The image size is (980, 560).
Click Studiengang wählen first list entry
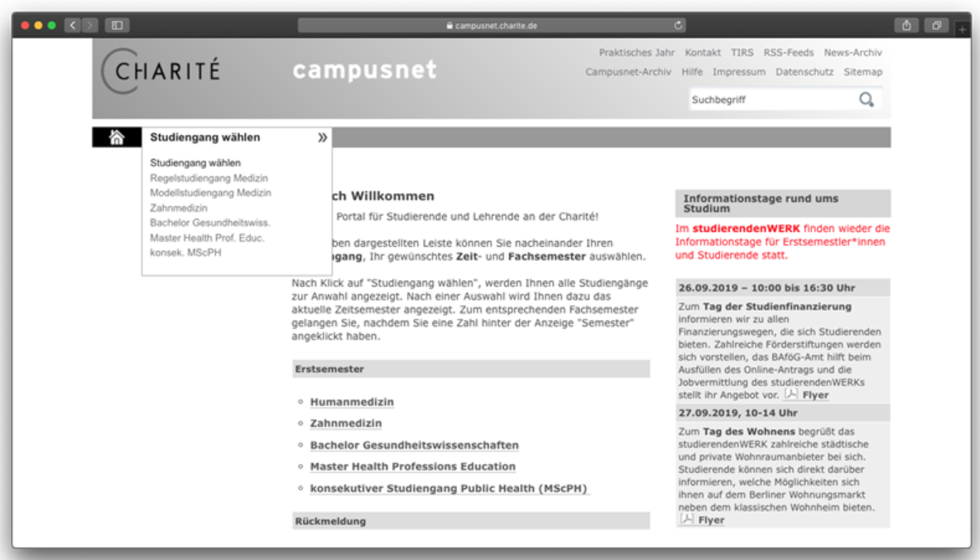[x=195, y=162]
